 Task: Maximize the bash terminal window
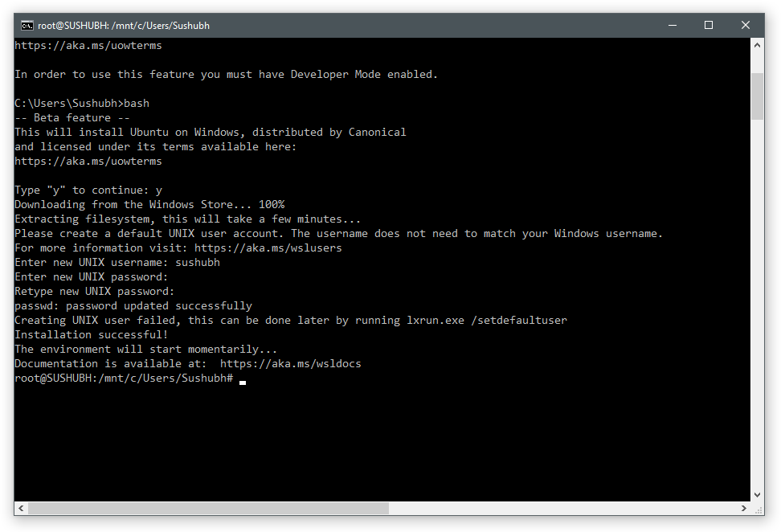point(709,26)
